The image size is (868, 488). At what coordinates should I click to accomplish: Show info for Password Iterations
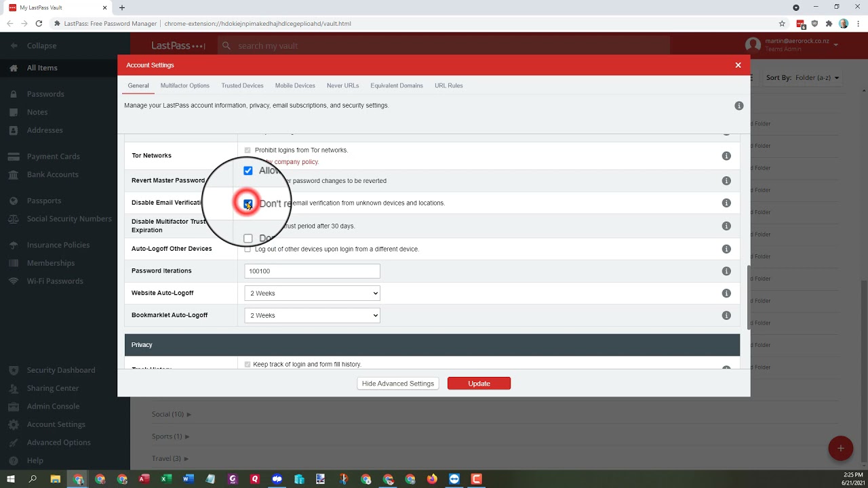726,271
